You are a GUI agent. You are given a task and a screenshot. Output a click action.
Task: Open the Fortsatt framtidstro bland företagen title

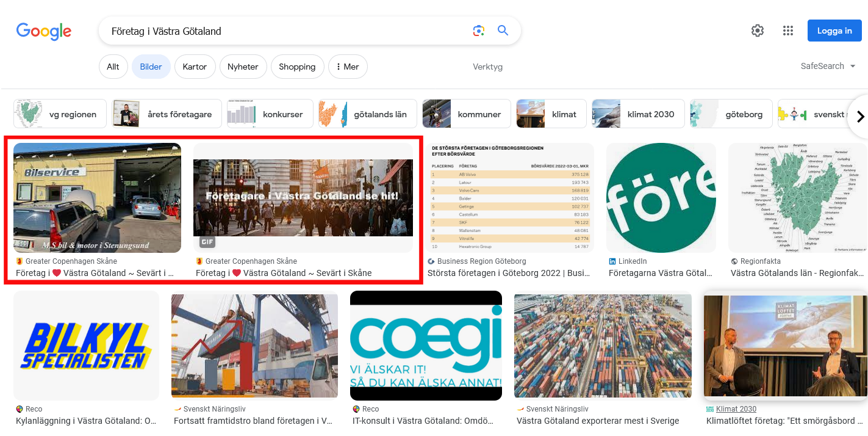coord(253,421)
